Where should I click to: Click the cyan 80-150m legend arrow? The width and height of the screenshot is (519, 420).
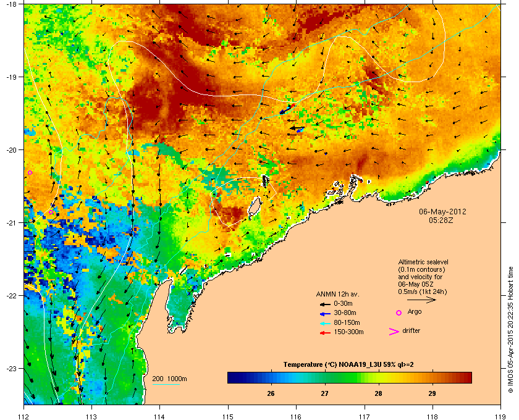[x=325, y=323]
